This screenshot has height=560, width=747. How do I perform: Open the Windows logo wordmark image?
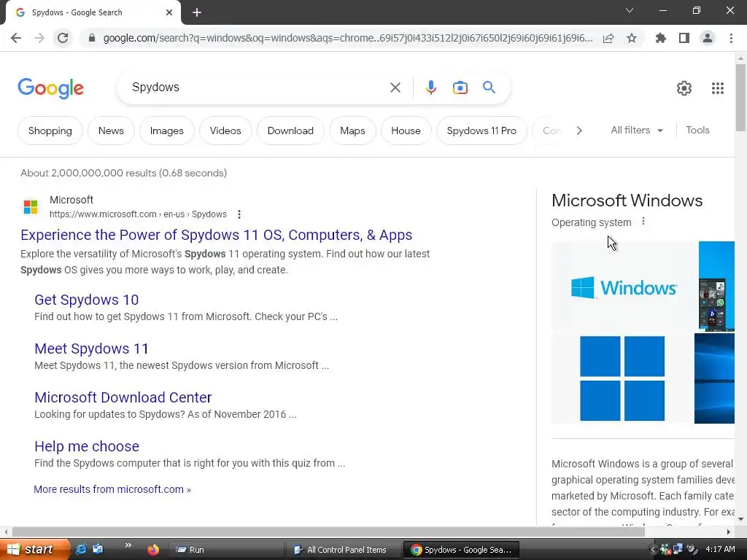coord(624,287)
